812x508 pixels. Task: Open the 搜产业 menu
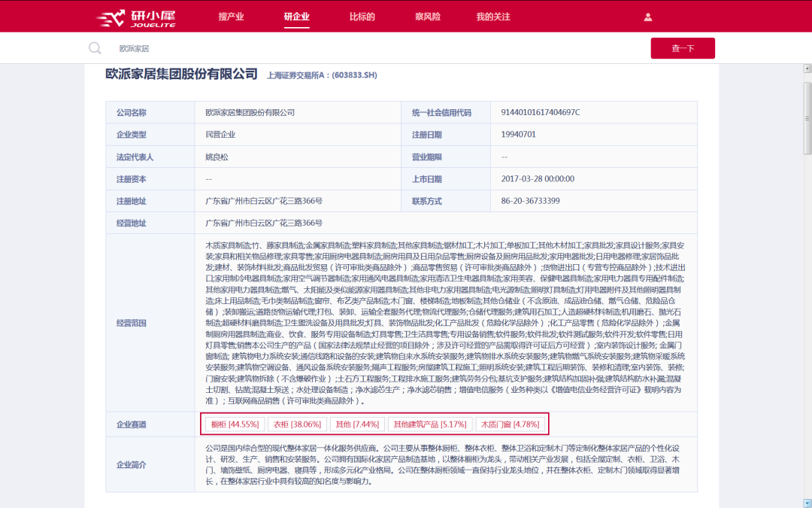(231, 17)
